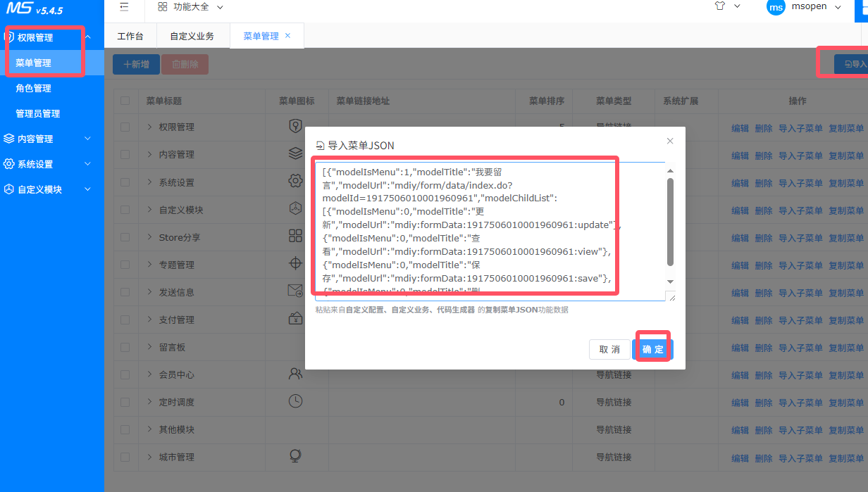Expand the 内容管理 sidebar menu

(x=46, y=139)
